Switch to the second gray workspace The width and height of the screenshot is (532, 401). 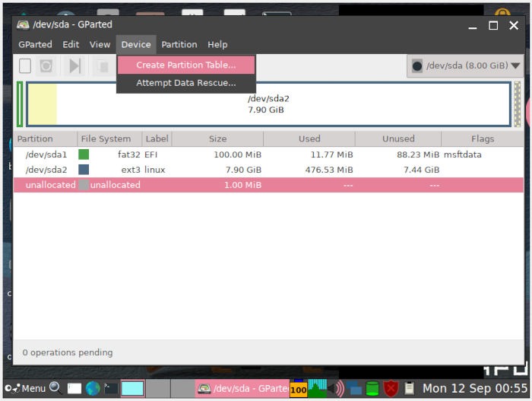tap(158, 388)
